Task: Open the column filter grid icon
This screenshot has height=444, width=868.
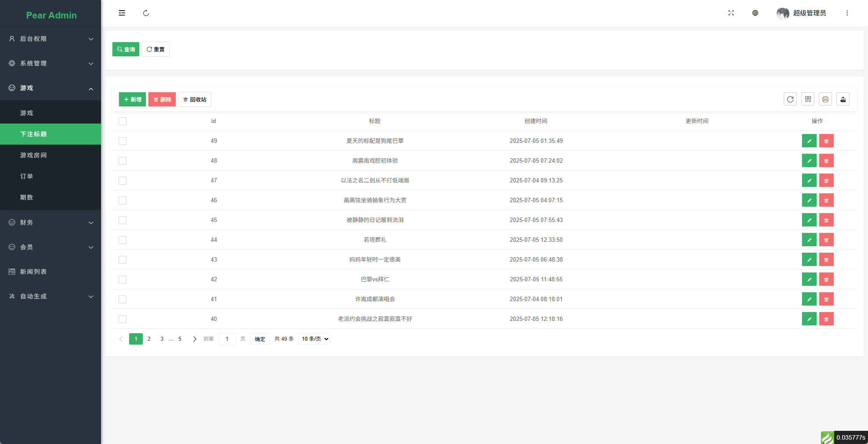Action: pyautogui.click(x=807, y=99)
